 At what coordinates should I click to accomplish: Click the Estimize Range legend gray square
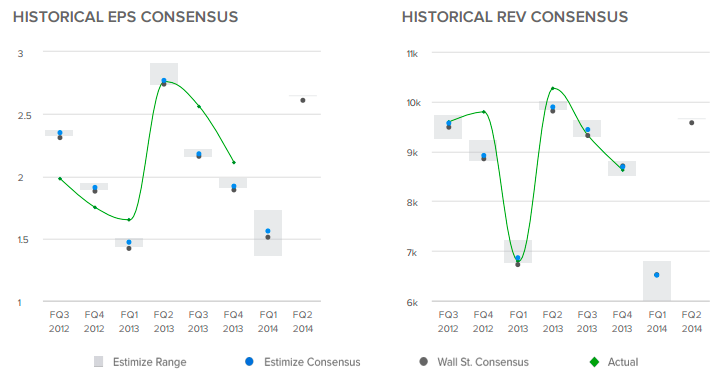(x=98, y=362)
